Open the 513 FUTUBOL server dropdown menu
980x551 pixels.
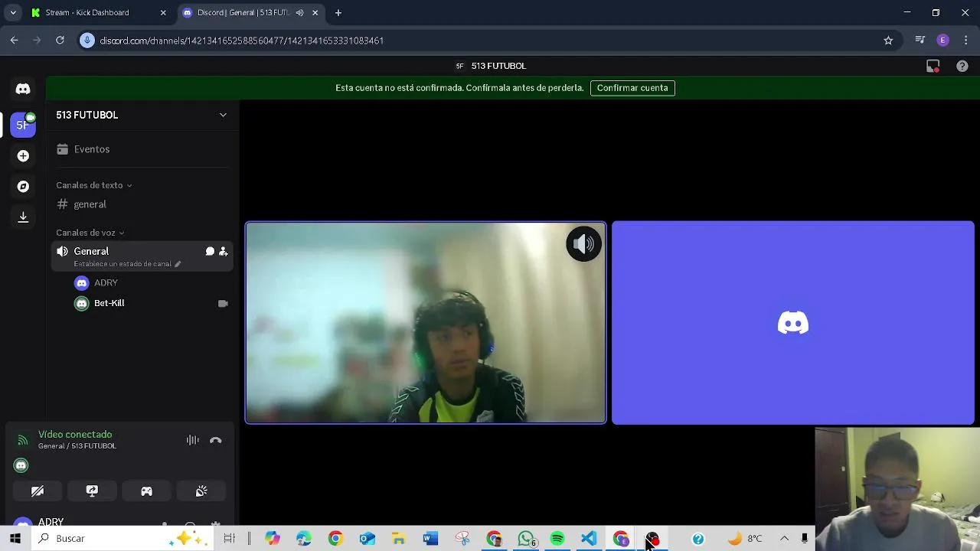pyautogui.click(x=223, y=115)
